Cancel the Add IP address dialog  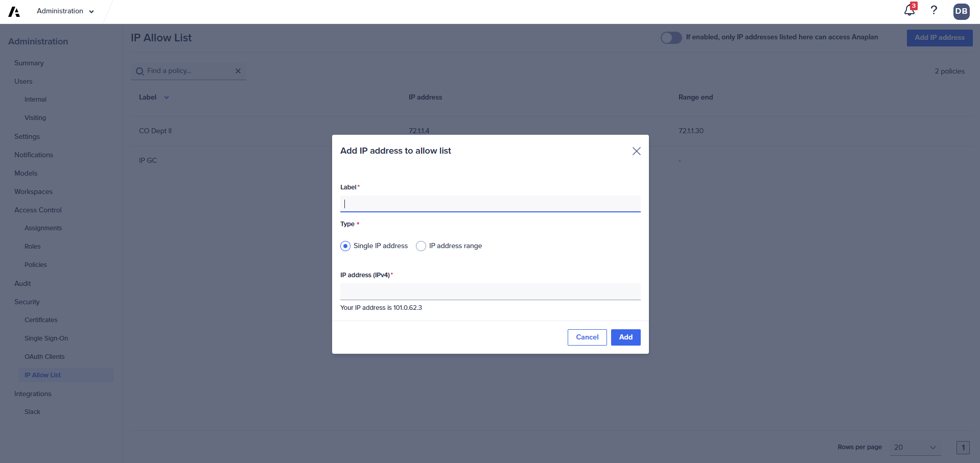pos(587,337)
